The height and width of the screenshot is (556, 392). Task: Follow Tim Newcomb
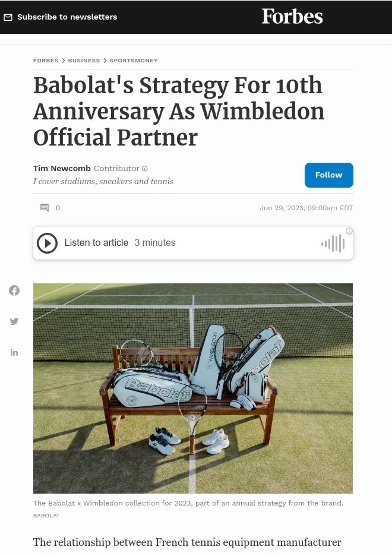(x=329, y=175)
